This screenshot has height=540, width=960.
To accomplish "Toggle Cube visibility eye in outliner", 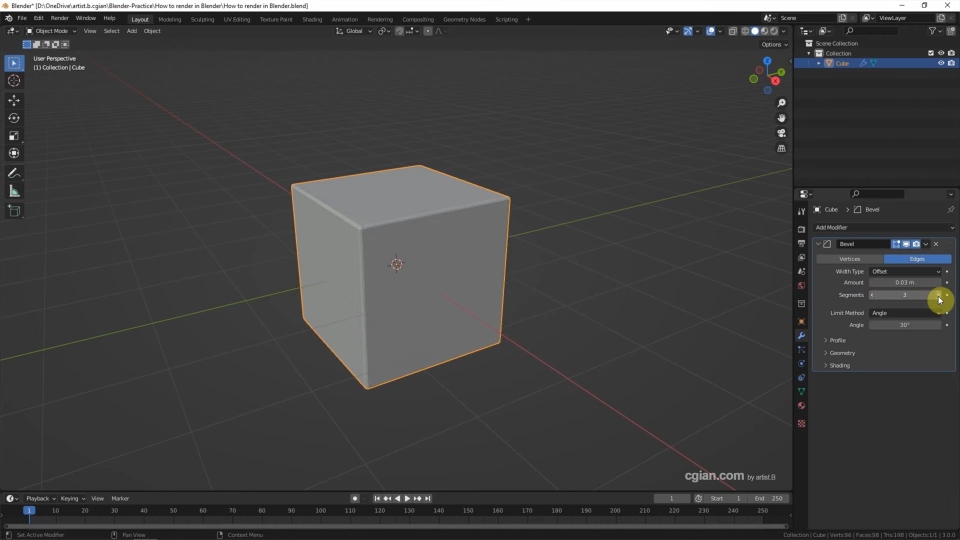I will (x=940, y=63).
